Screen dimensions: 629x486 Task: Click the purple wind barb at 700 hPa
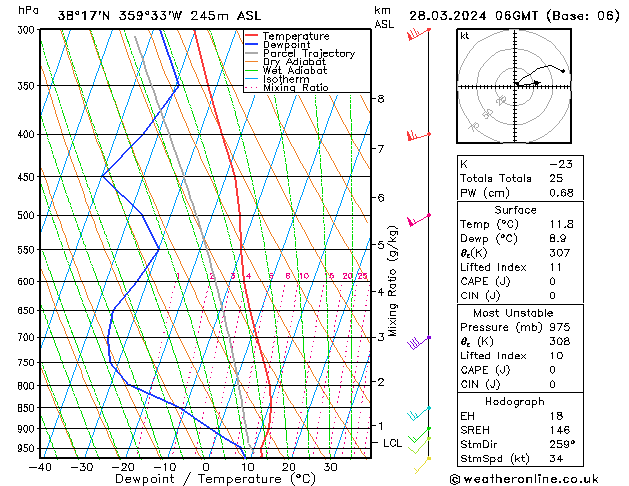point(419,343)
